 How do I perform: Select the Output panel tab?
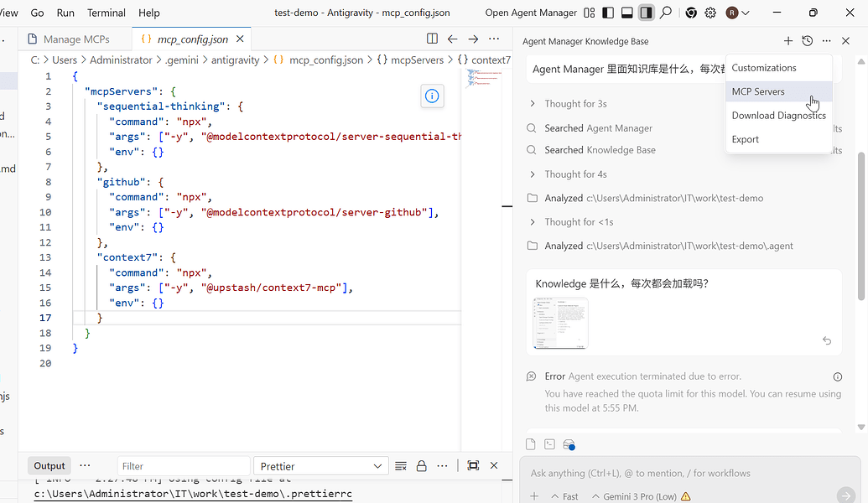49,466
